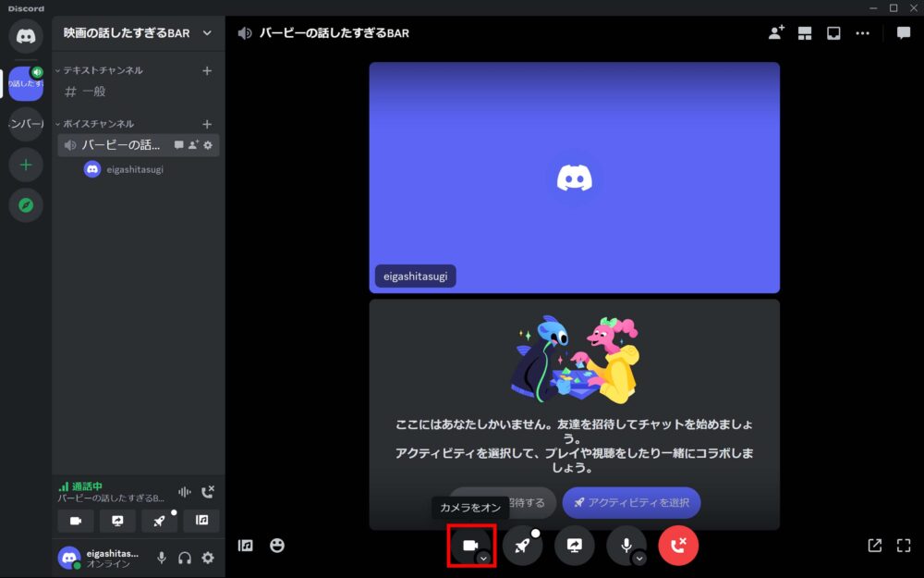The width and height of the screenshot is (924, 578).
Task: Collapse the テキストチャンネル category
Action: click(99, 70)
